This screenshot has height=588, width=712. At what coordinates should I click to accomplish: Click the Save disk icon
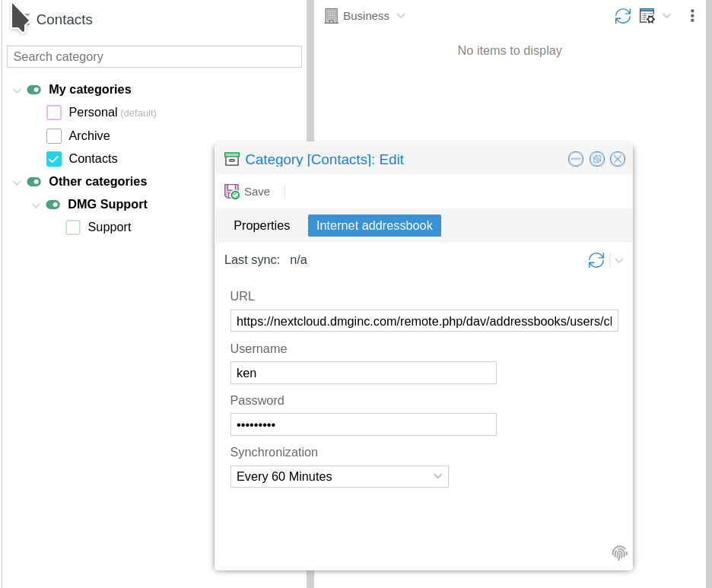pos(231,192)
